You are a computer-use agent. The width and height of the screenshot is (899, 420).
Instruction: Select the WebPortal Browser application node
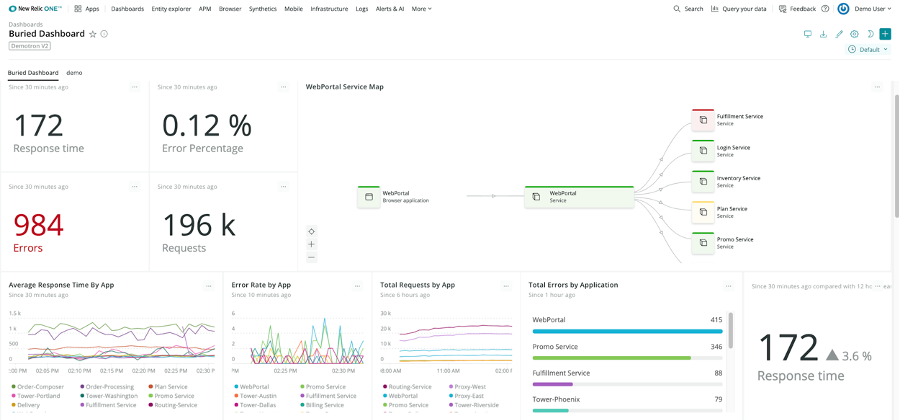(369, 197)
